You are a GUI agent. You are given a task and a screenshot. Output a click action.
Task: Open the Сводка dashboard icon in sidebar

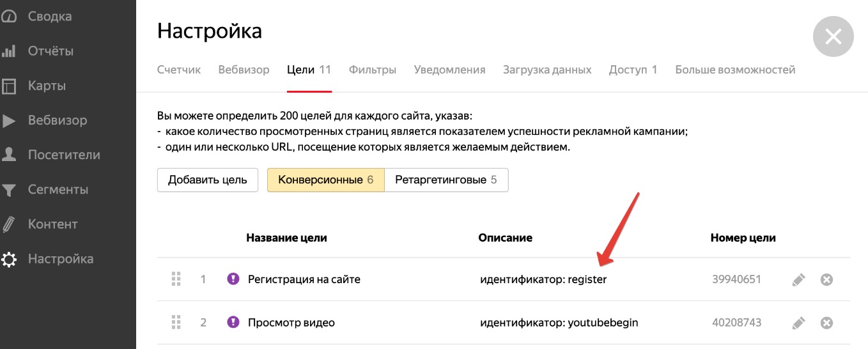8,17
